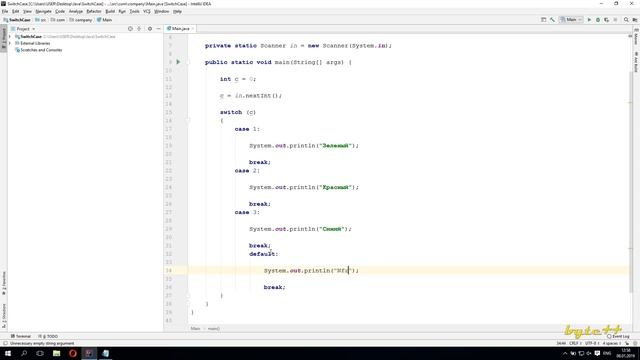Screen dimensions: 640x360
Task: Collapse the main method fold marker
Action: [x=188, y=62]
